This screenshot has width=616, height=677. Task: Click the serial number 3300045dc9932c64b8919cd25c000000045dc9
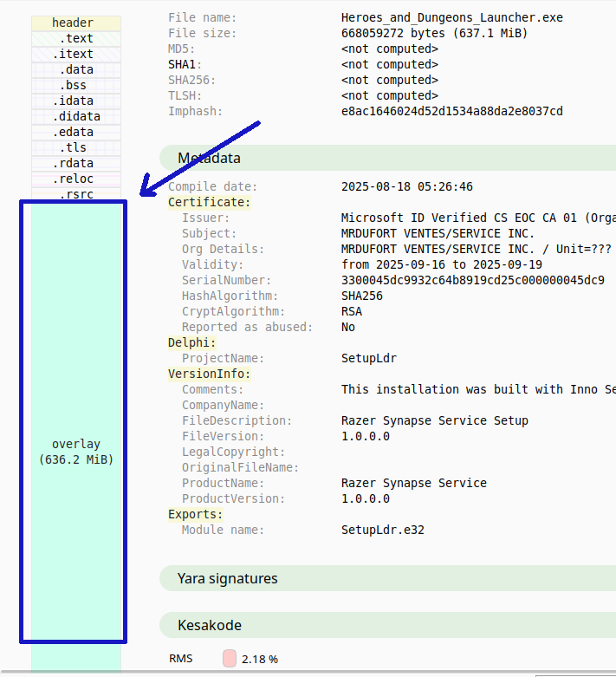pos(473,280)
